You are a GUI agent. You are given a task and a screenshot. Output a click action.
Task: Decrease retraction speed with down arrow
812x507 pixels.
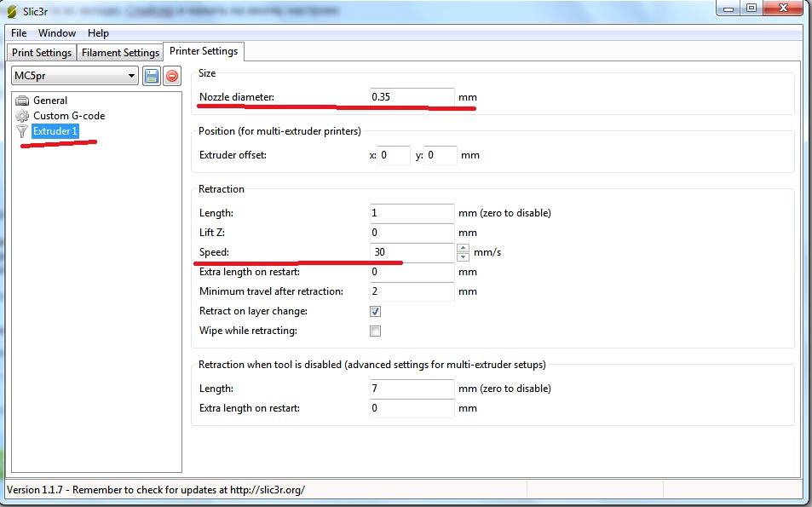[x=463, y=256]
